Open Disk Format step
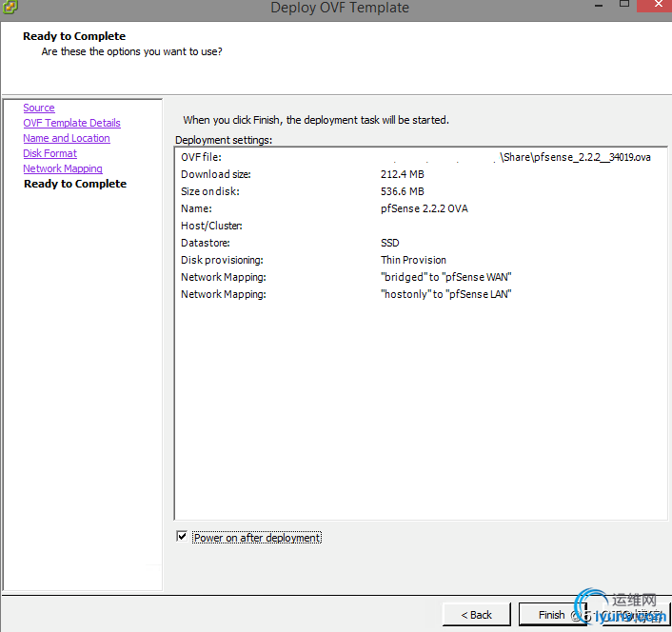672x632 pixels. coord(49,153)
